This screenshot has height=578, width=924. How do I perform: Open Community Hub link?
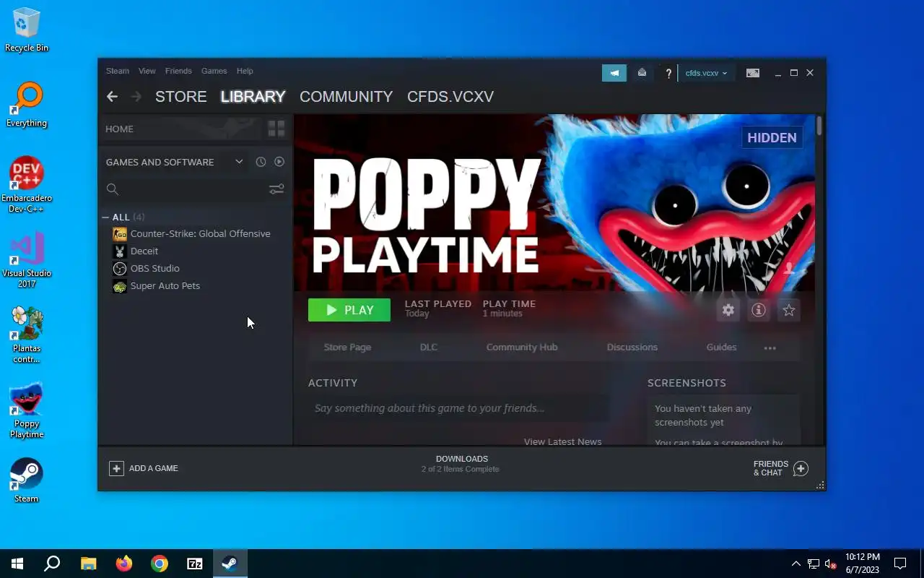tap(522, 347)
